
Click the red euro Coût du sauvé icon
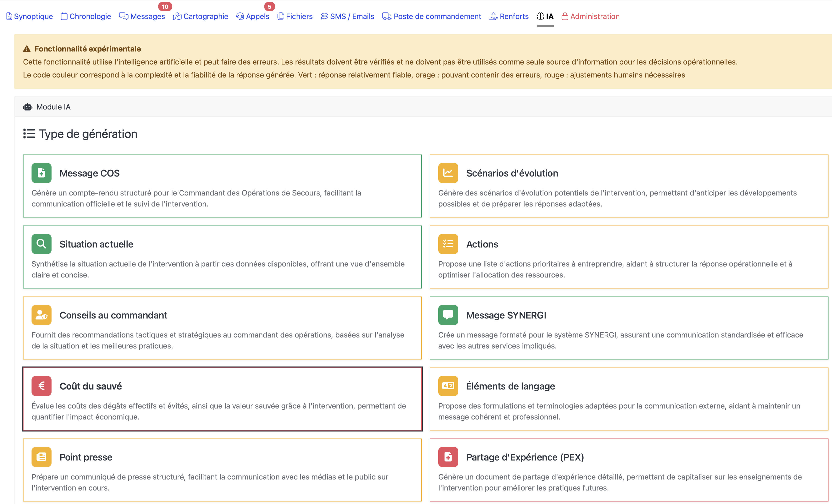[x=41, y=385]
